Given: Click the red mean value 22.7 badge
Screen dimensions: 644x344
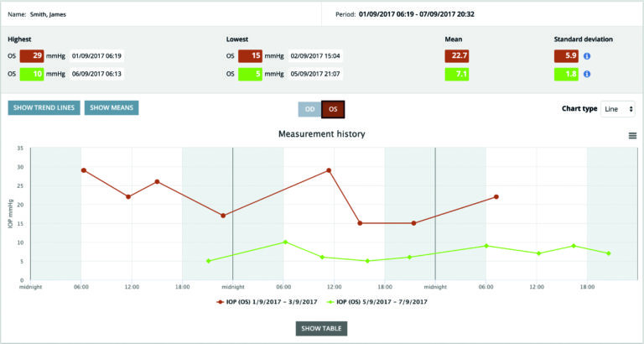Looking at the screenshot, I should (458, 56).
